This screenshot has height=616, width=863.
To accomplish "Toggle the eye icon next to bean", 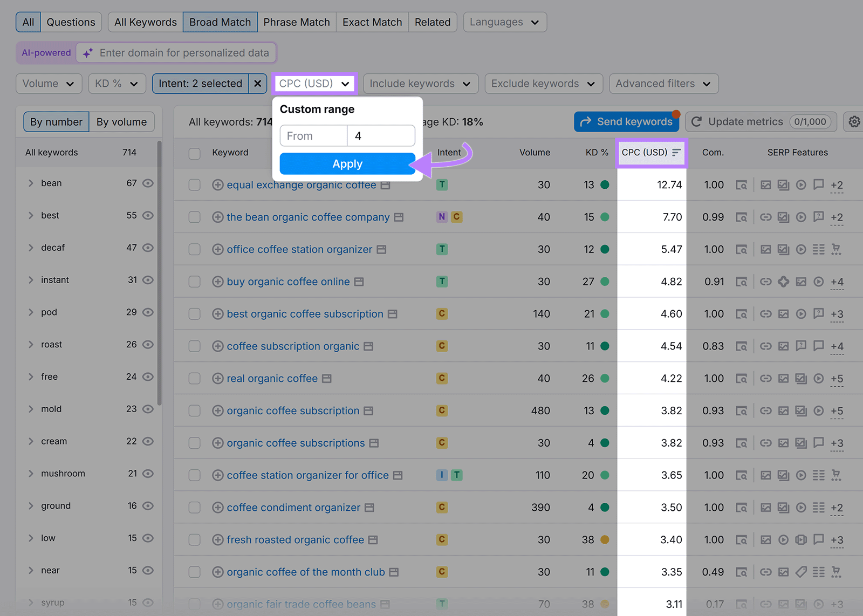I will point(148,183).
